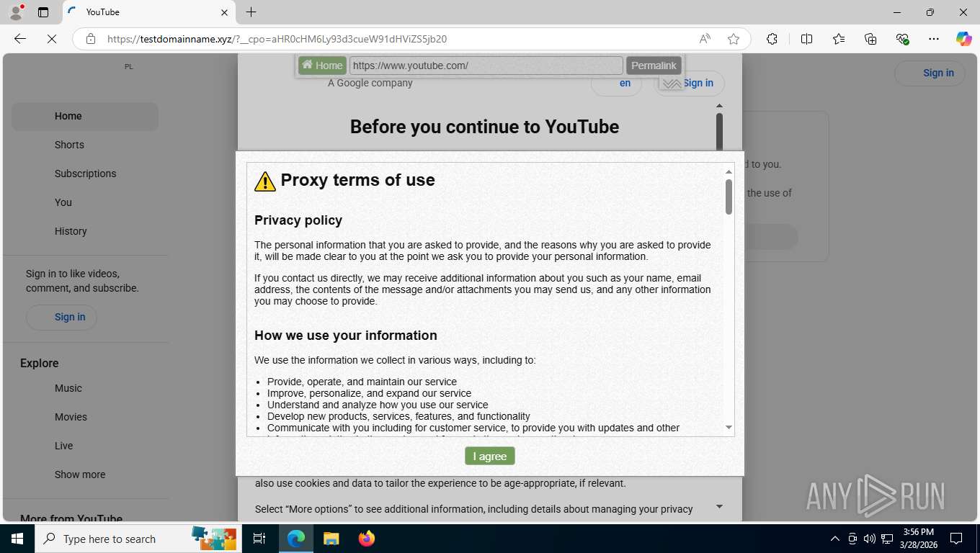Open File Explorer from the taskbar
The image size is (980, 553).
[331, 539]
